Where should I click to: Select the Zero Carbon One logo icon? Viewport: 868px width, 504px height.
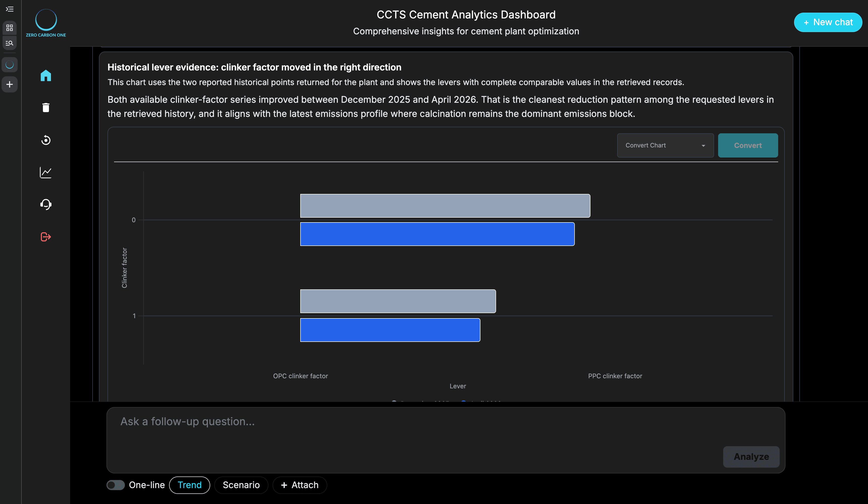tap(10, 64)
